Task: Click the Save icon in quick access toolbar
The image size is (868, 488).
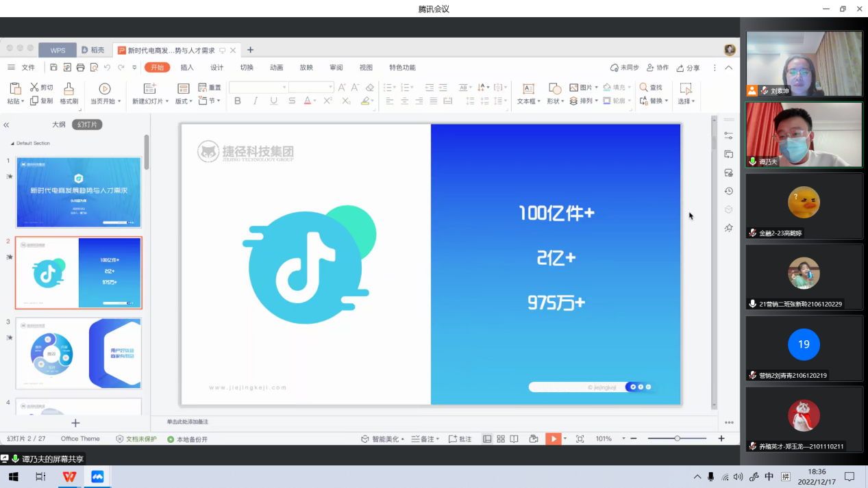Action: pos(53,68)
